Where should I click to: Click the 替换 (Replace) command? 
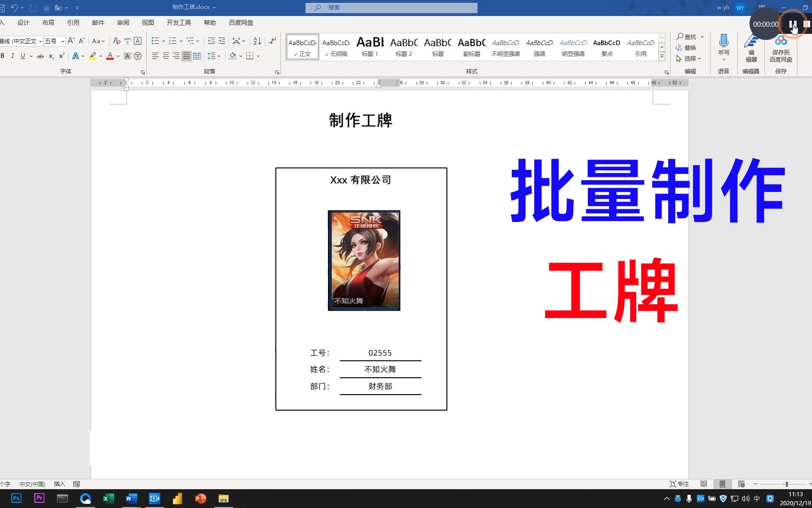click(x=690, y=47)
